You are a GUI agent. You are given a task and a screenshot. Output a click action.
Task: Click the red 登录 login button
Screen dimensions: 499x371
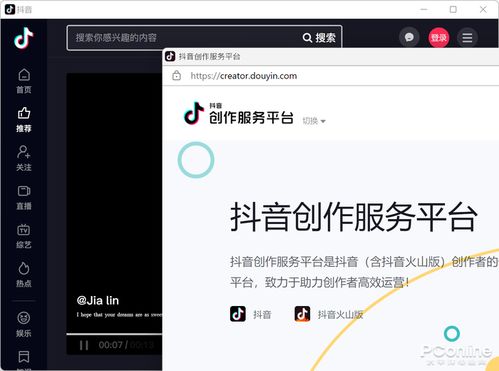click(x=438, y=38)
